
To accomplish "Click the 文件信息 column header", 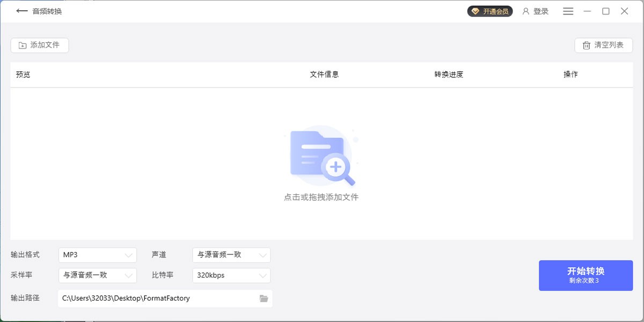I will [x=324, y=75].
